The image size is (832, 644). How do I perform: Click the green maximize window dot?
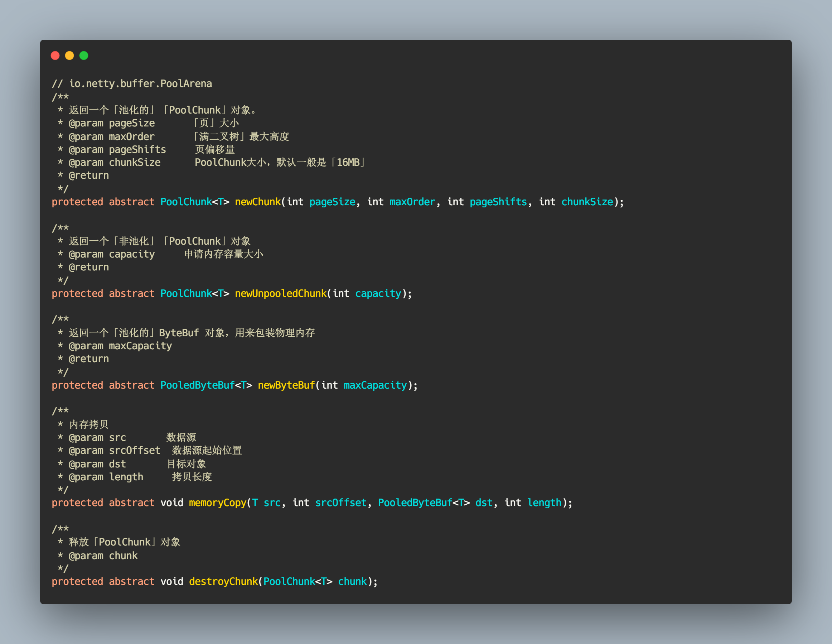click(x=84, y=56)
